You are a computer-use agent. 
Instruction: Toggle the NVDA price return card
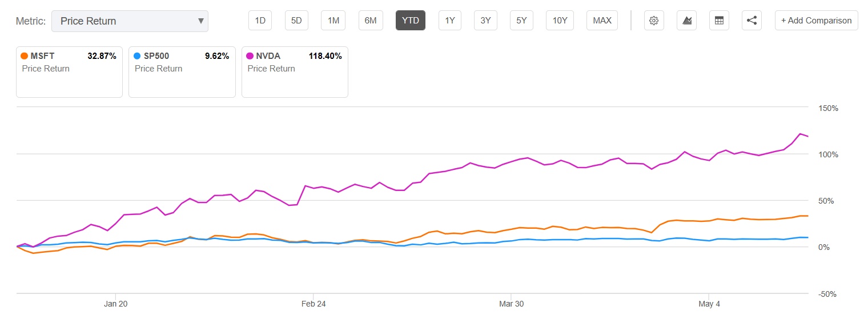click(x=295, y=72)
